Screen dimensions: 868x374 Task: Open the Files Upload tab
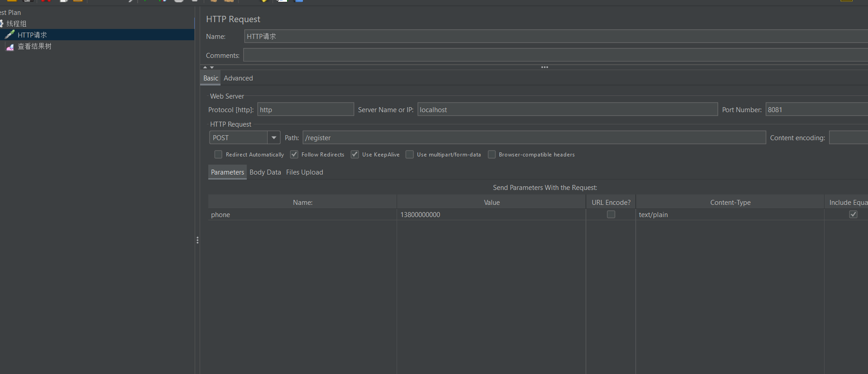(x=305, y=172)
